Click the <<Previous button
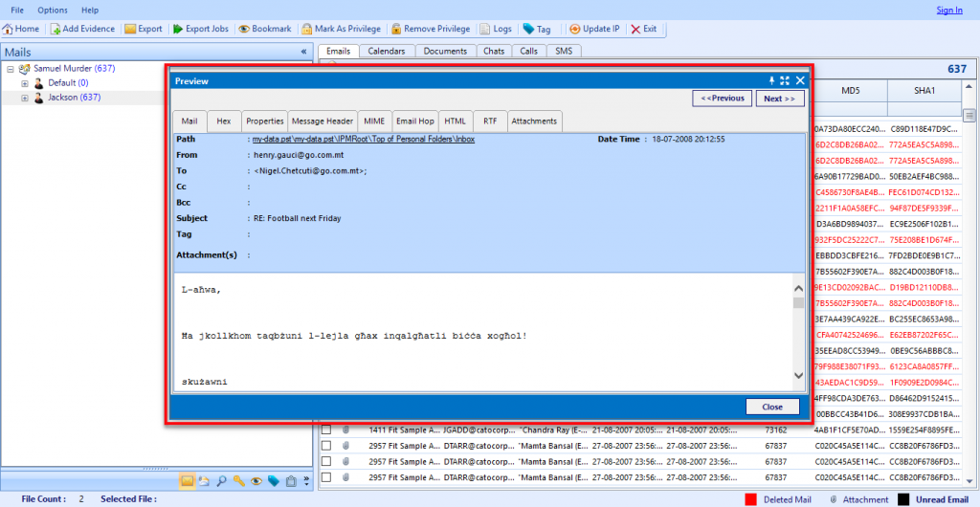The height and width of the screenshot is (507, 980). click(x=722, y=98)
